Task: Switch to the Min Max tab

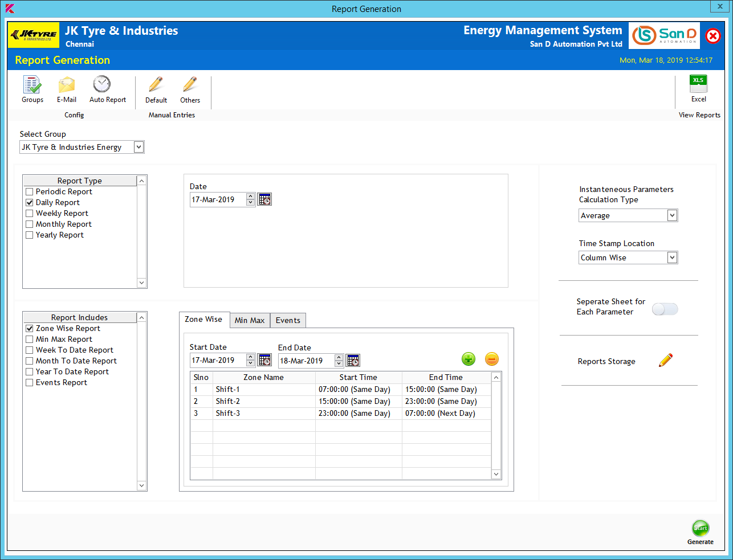Action: point(250,321)
